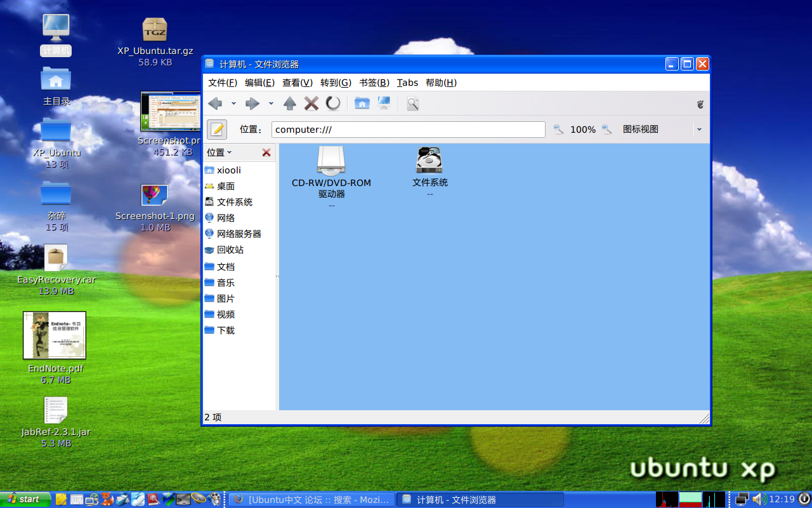Close the side pane
The image size is (812, 508).
[x=266, y=152]
